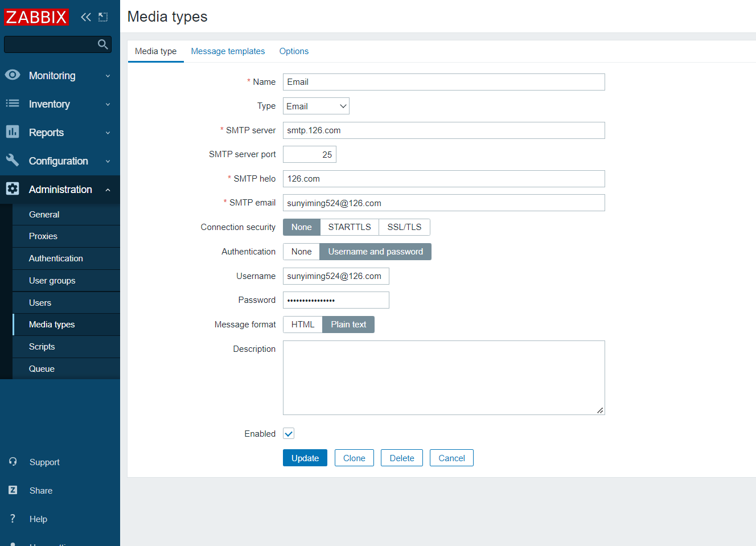
Task: Open the Share link
Action: click(x=41, y=491)
